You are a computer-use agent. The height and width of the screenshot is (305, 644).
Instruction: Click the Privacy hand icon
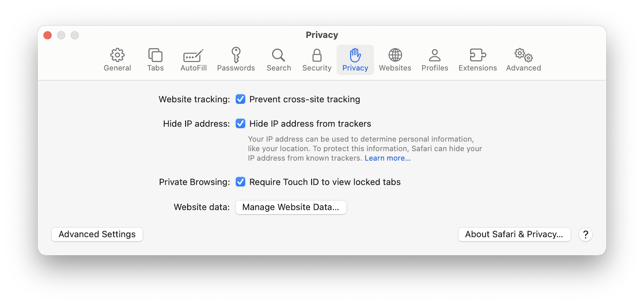[355, 59]
